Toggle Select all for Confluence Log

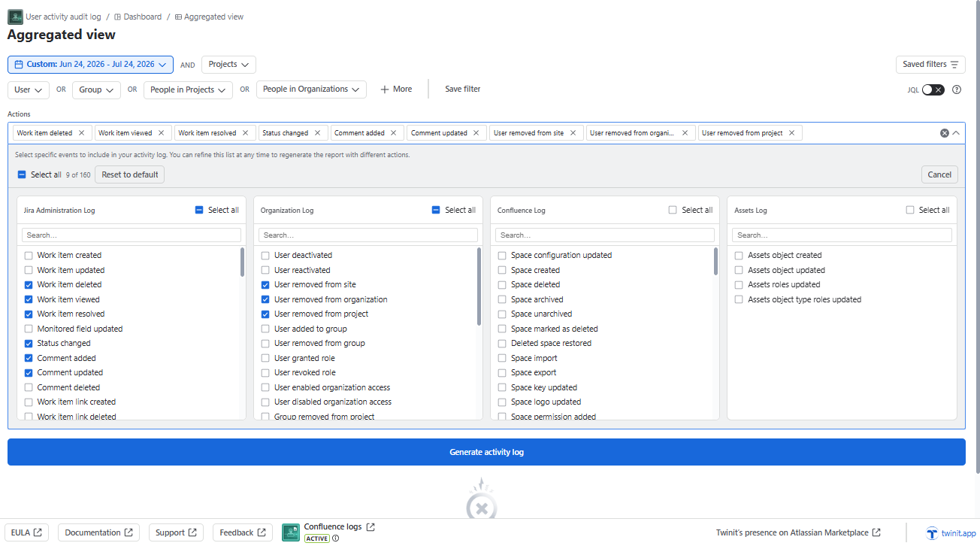(673, 211)
